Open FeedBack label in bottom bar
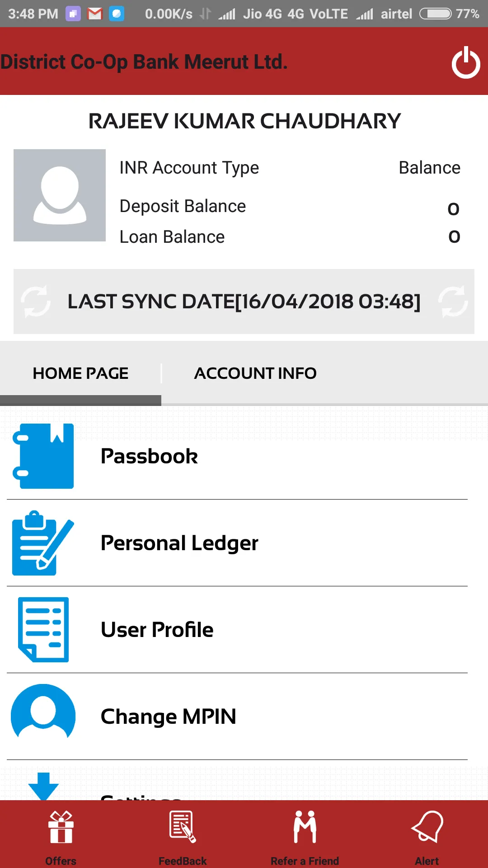Screen dimensions: 488x868 tap(183, 861)
